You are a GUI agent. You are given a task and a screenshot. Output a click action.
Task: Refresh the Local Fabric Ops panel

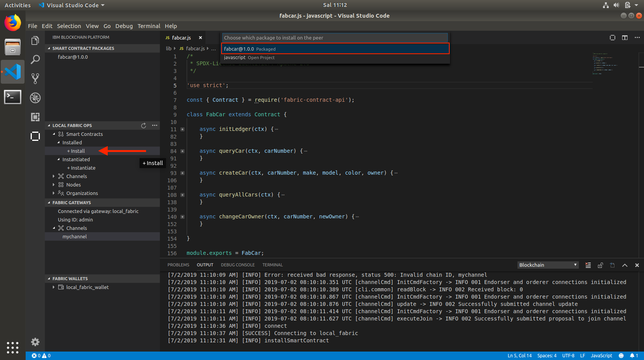143,126
